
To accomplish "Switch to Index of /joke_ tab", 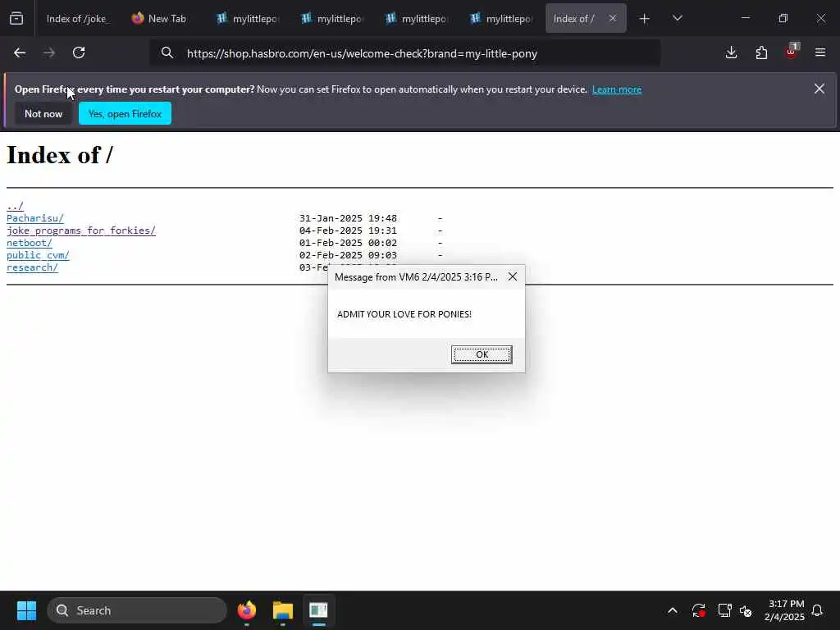I will pyautogui.click(x=78, y=19).
